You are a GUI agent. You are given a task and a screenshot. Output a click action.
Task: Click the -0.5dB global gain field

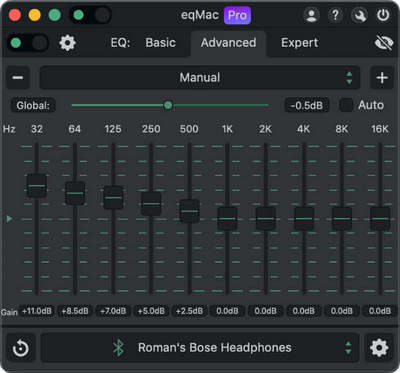[x=307, y=105]
